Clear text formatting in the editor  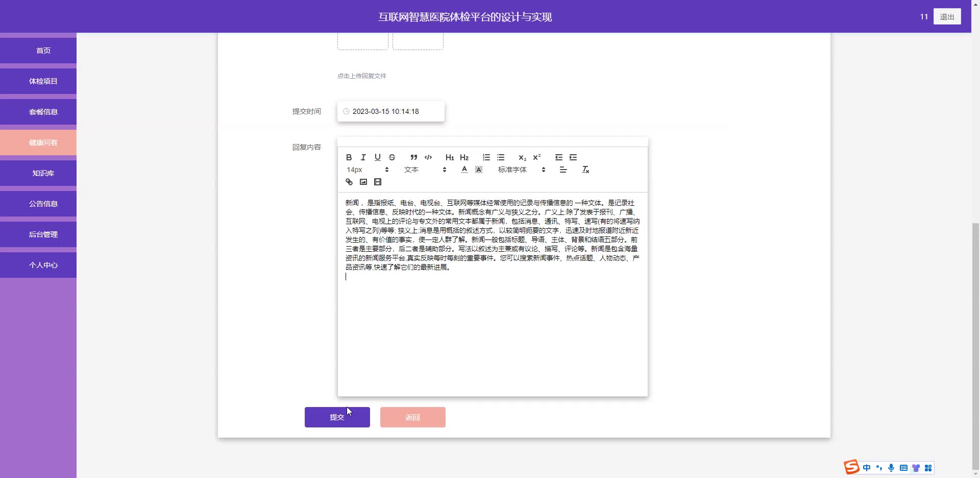[585, 170]
